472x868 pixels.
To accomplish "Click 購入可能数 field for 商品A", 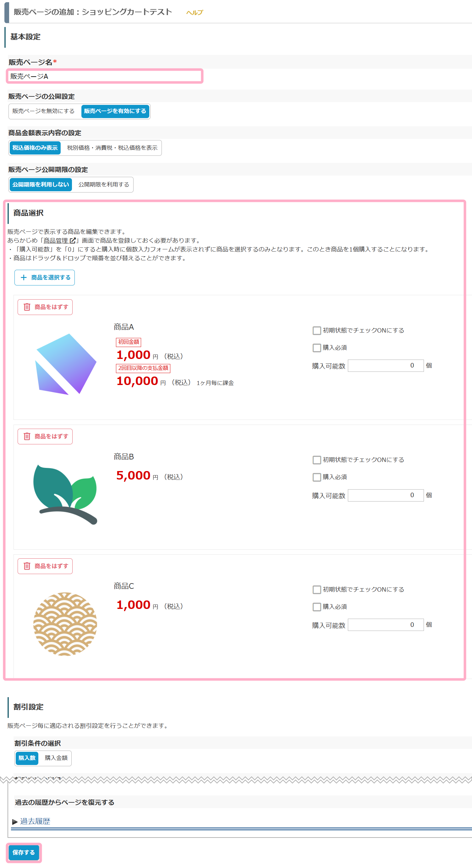I will [x=385, y=366].
